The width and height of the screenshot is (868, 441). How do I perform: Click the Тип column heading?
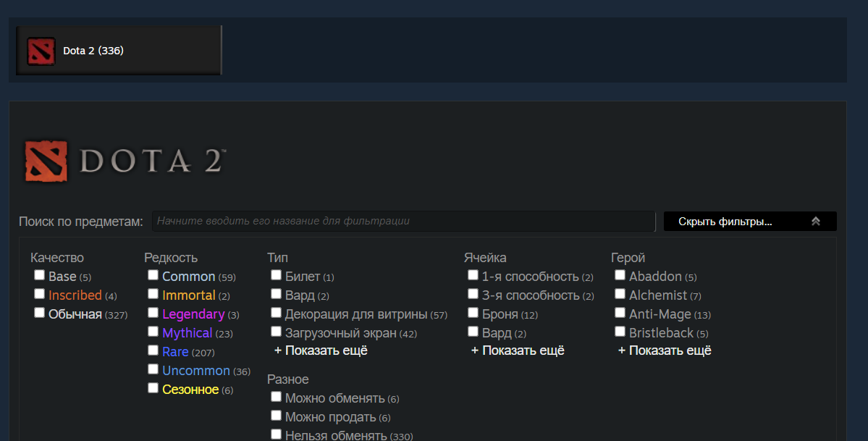tap(277, 258)
